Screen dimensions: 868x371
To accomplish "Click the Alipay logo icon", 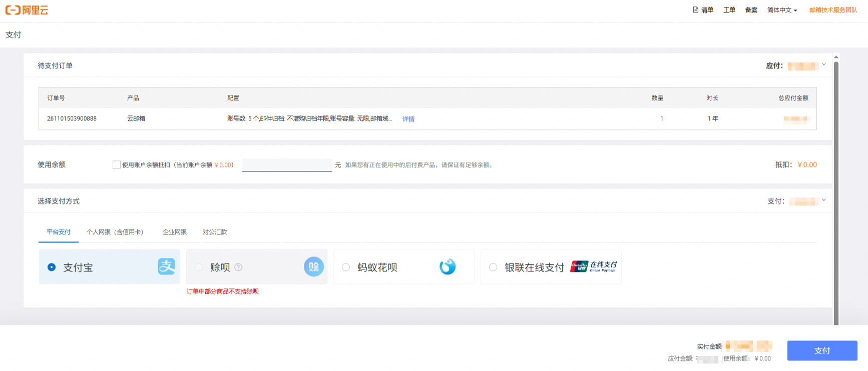I will pos(167,266).
